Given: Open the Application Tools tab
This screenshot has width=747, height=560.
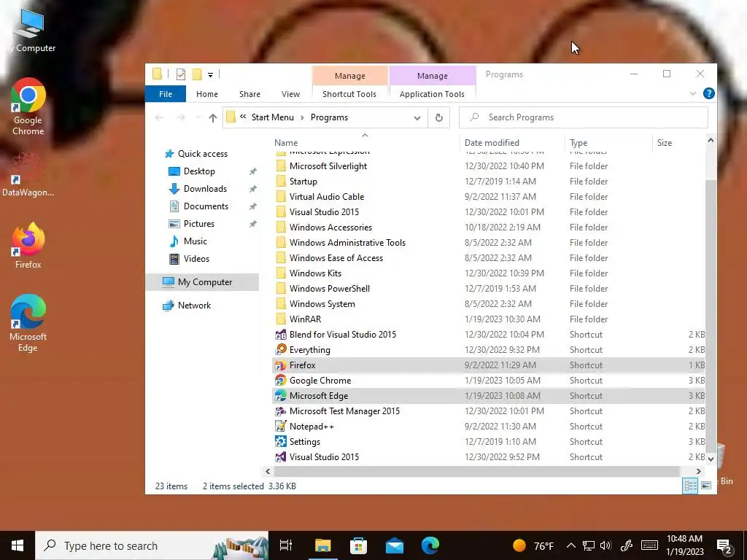Looking at the screenshot, I should click(432, 94).
